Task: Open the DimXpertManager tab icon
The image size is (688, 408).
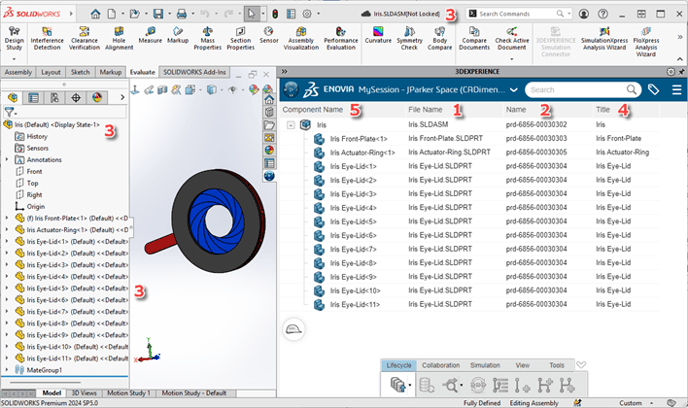Action: [76, 97]
